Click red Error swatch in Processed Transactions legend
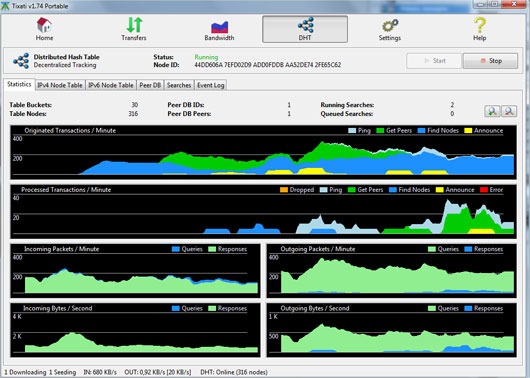The image size is (530, 378). click(484, 190)
